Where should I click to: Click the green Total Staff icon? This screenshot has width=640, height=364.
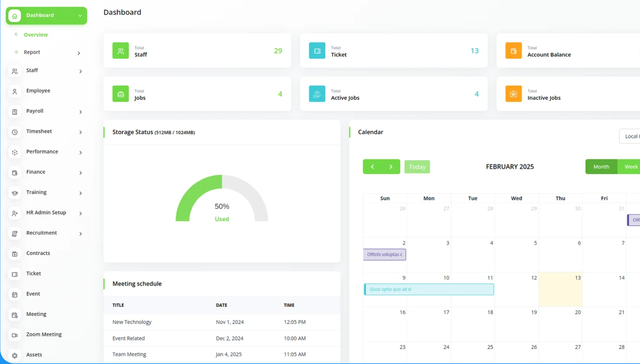[120, 51]
